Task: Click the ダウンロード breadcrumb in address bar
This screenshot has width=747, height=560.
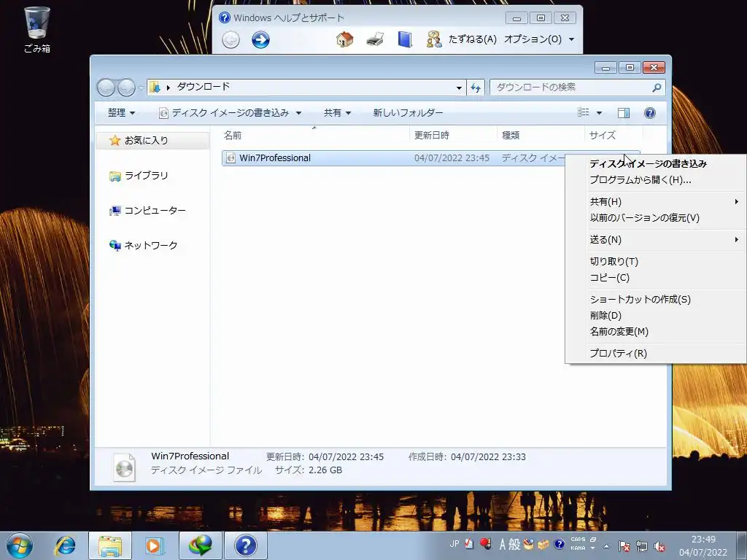Action: 204,87
